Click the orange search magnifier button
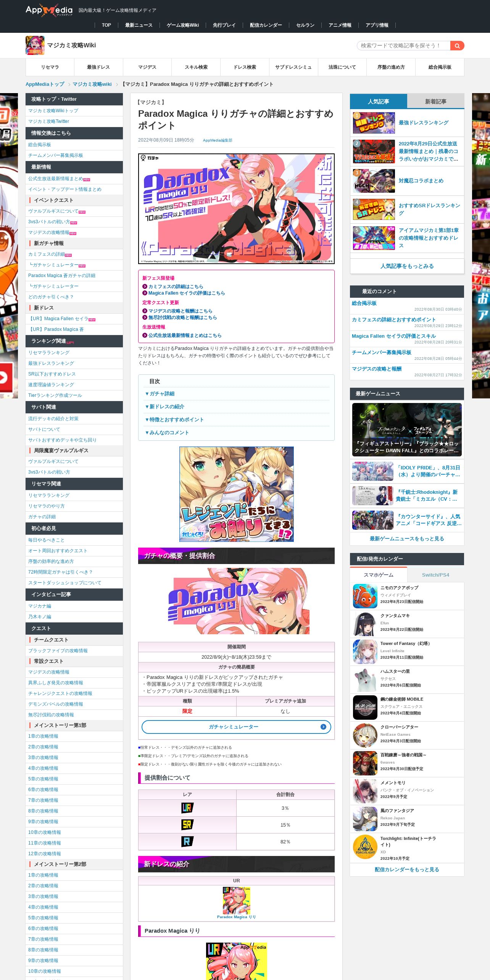Screen dimensions: 490x980 (x=457, y=46)
